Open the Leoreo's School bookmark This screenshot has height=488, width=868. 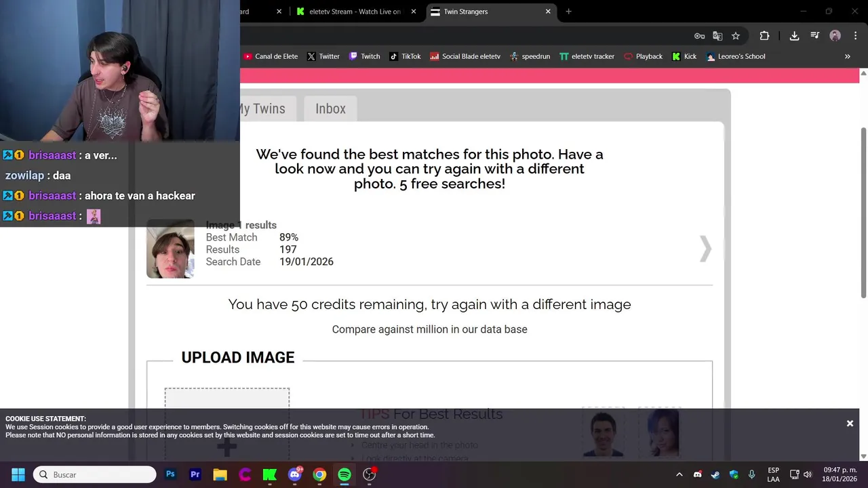[x=736, y=56]
